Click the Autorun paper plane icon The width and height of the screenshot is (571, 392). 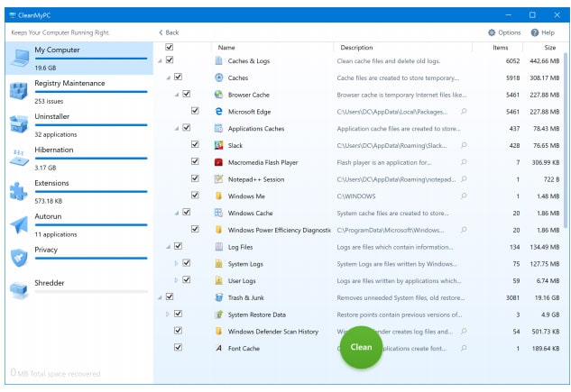[x=19, y=224]
